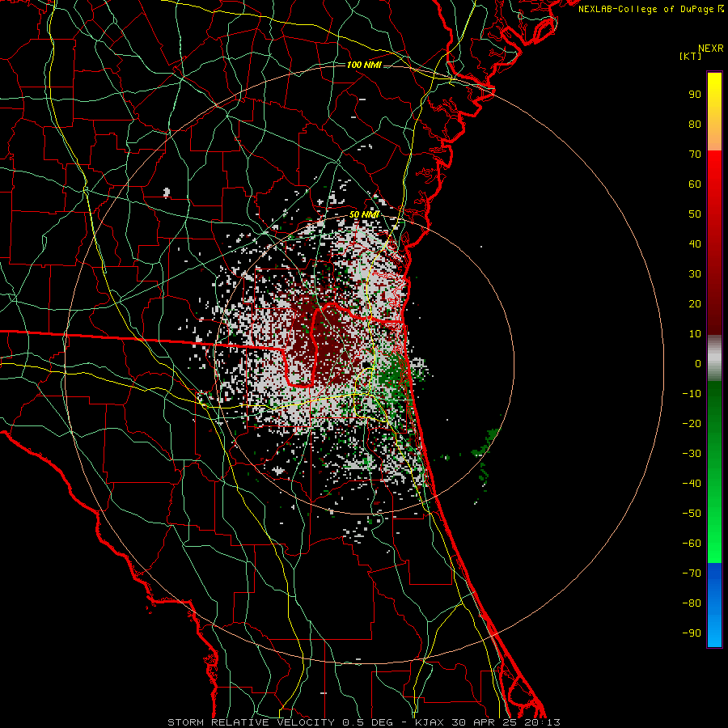This screenshot has width=728, height=728.
Task: Click the KT units label above color bar
Action: coord(691,56)
